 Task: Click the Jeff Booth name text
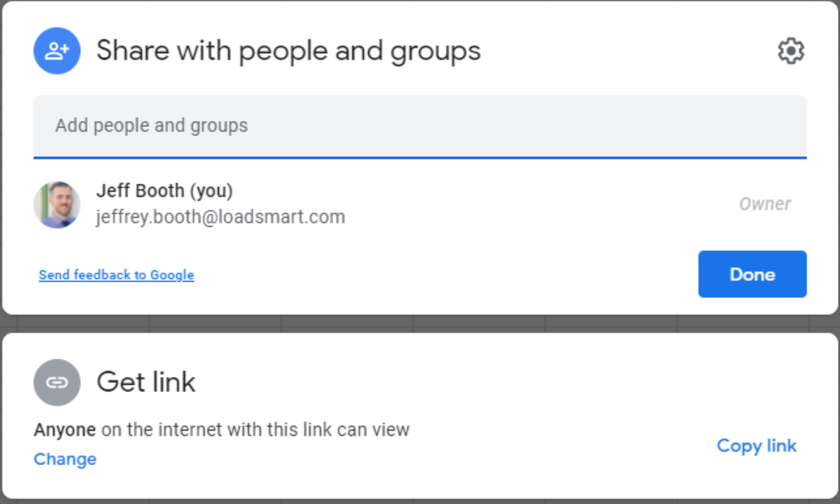point(140,191)
